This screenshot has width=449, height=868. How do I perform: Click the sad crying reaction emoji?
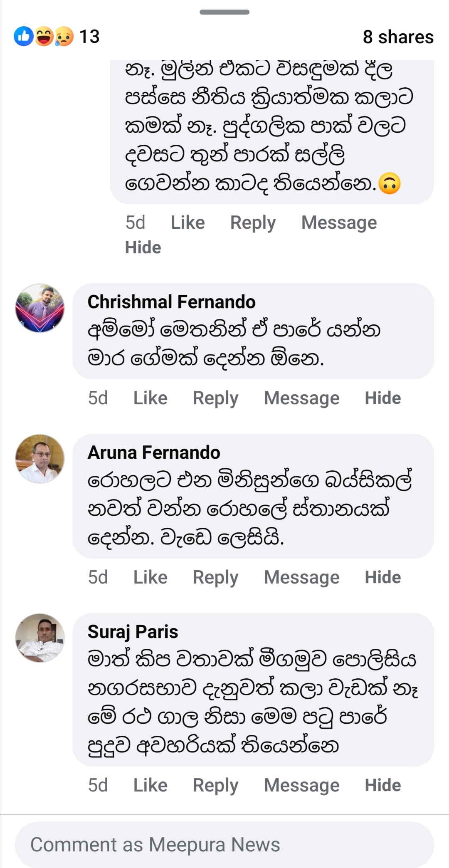click(x=64, y=37)
